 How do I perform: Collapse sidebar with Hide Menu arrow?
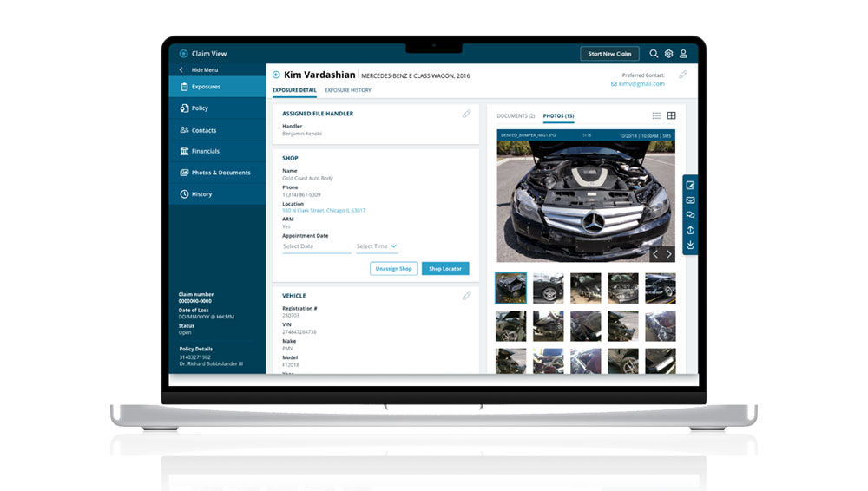(x=181, y=69)
